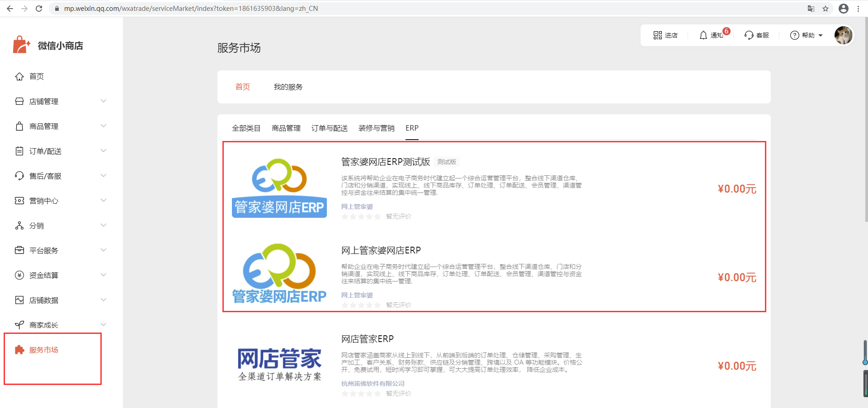Expand the 营销中心 chevron
868x408 pixels.
tap(104, 200)
